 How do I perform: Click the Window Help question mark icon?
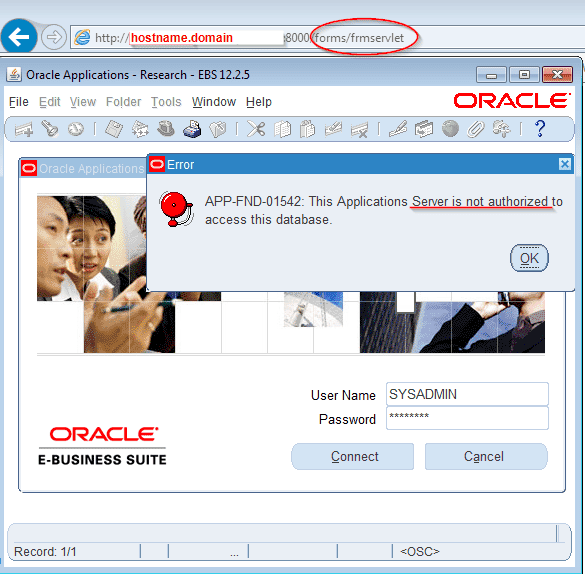(x=540, y=129)
